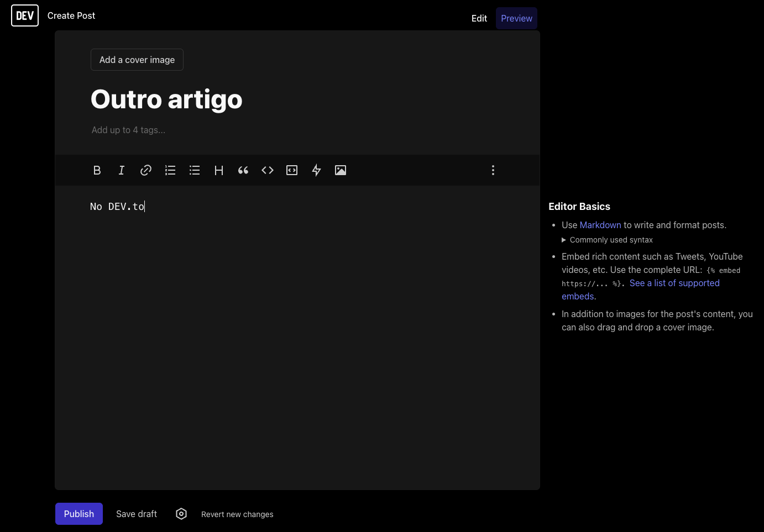Insert a block quote
The height and width of the screenshot is (532, 764).
click(243, 170)
